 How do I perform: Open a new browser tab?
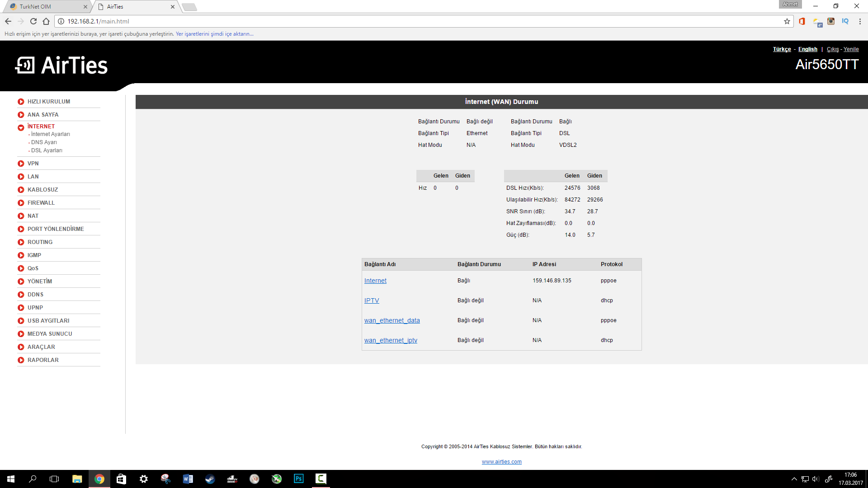click(189, 7)
